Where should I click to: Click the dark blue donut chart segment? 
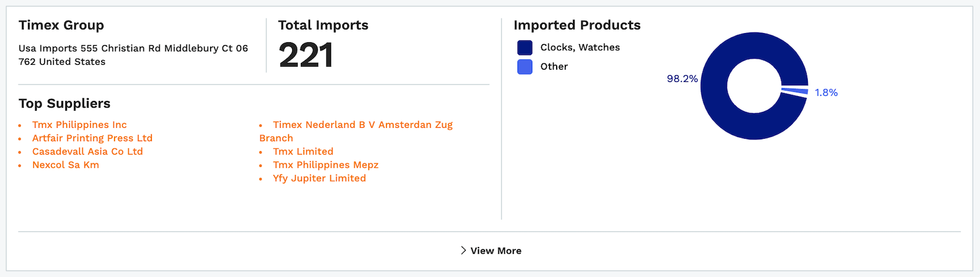tap(714, 86)
